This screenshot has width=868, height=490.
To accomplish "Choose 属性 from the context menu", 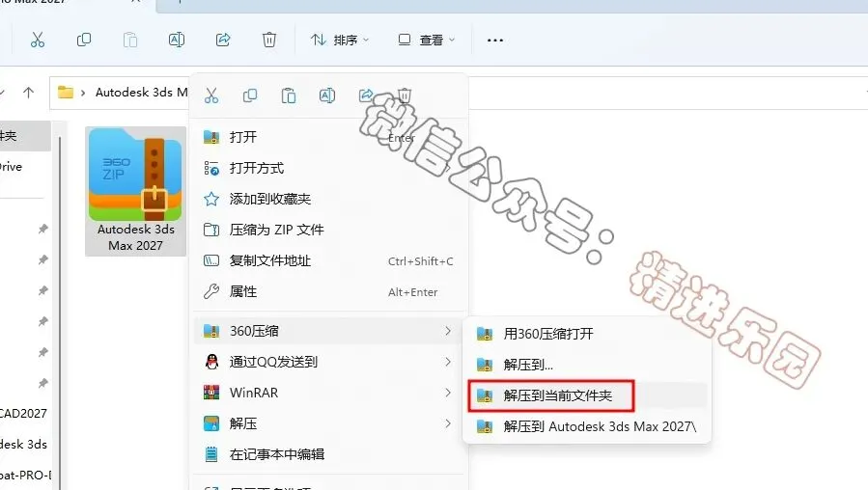I will [329, 291].
